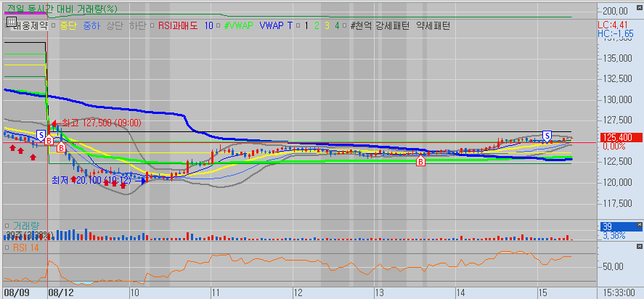This screenshot has height=299, width=644.
Task: Toggle the small box before 중단 label
Action: (54, 26)
